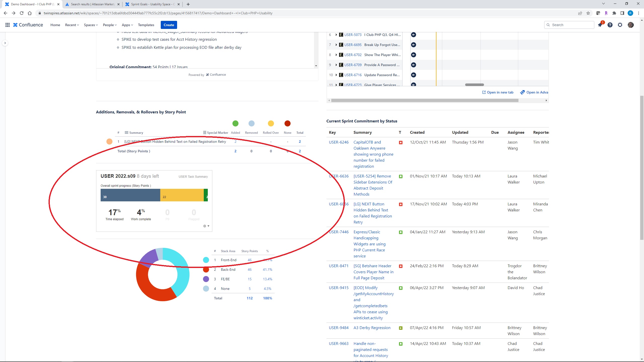Viewport: 644px width, 362px height.
Task: Open the app switcher grid icon
Action: (8, 25)
